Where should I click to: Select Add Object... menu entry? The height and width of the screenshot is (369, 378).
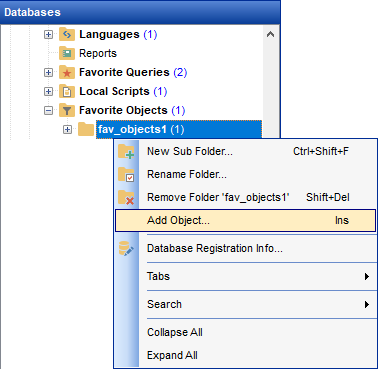[245, 220]
